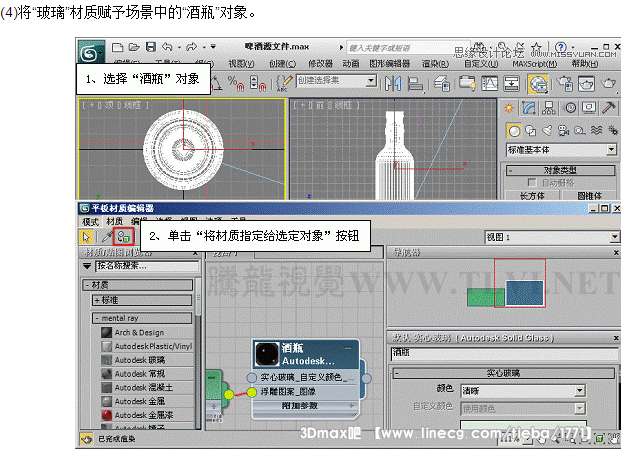
Task: Open the browser options triangle menu
Action: point(87,266)
